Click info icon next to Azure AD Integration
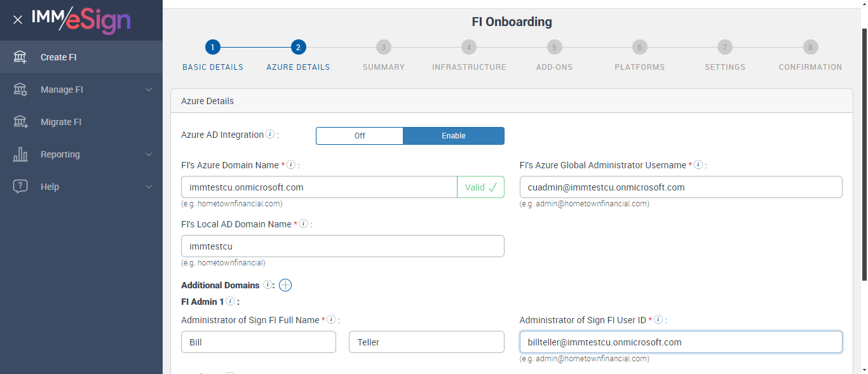This screenshot has width=868, height=374. [x=270, y=135]
